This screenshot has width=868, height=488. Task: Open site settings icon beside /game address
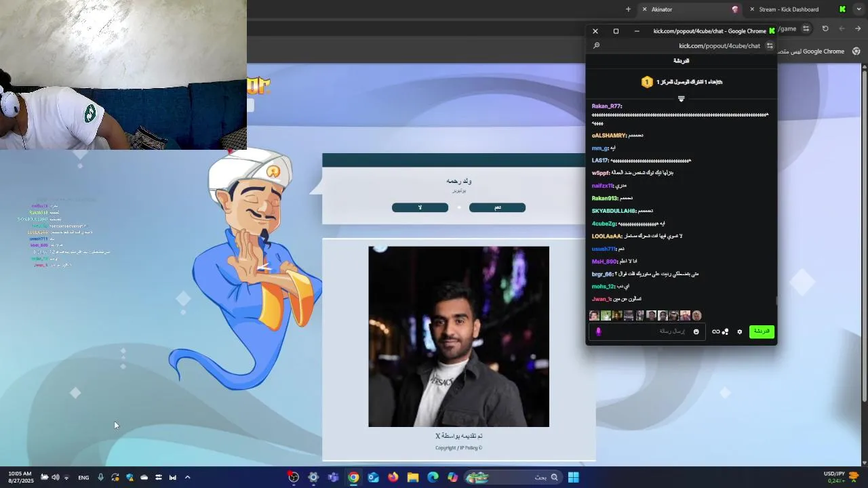pos(806,28)
